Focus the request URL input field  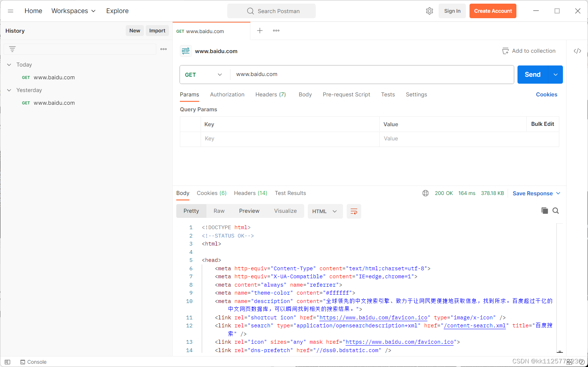tap(372, 74)
